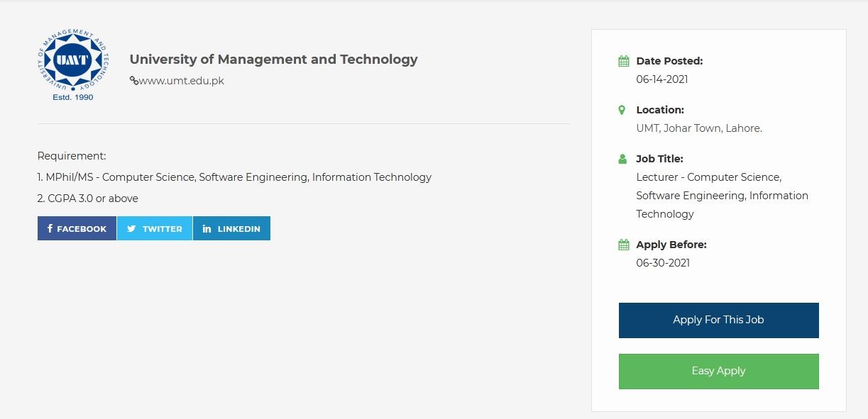The image size is (868, 419).
Task: Click the posted date 06-14-2021
Action: tap(661, 79)
